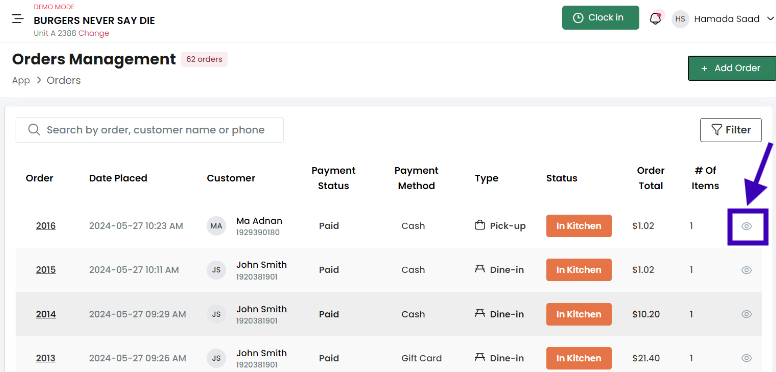View order 2015 via eye icon

[x=747, y=270]
